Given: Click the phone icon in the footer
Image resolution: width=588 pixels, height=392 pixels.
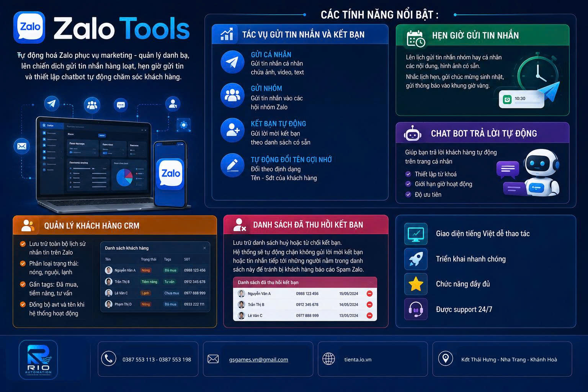Looking at the screenshot, I should tap(109, 359).
